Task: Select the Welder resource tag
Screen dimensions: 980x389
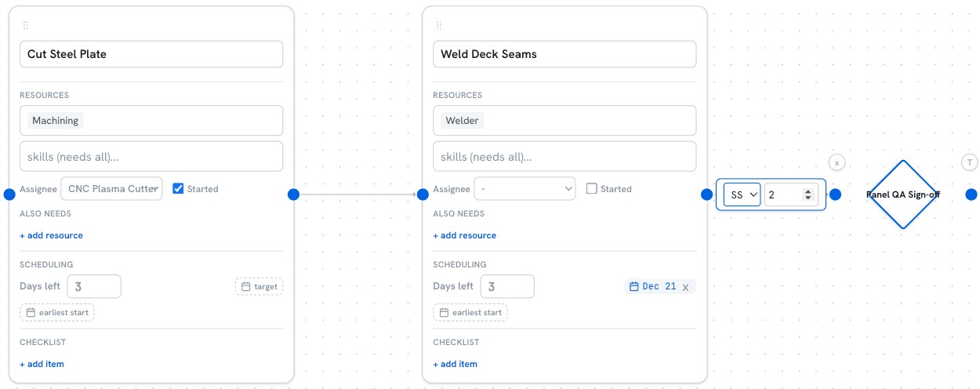Action: coord(462,121)
